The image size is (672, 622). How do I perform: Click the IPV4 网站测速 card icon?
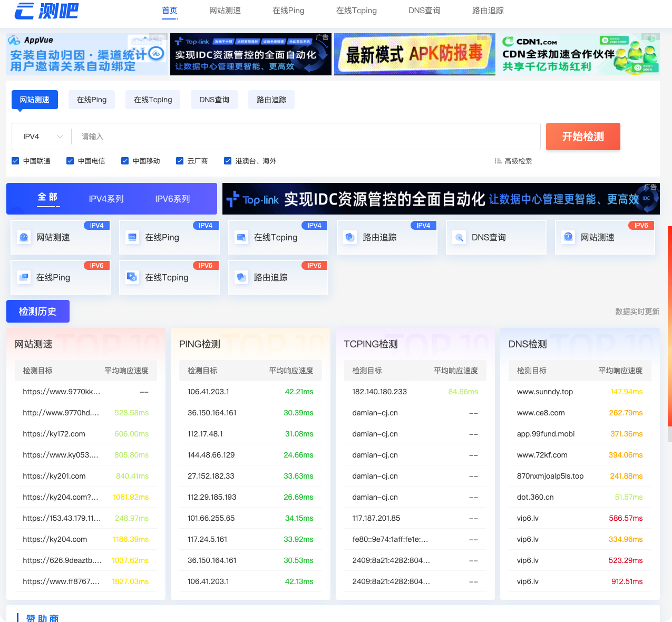tap(24, 238)
